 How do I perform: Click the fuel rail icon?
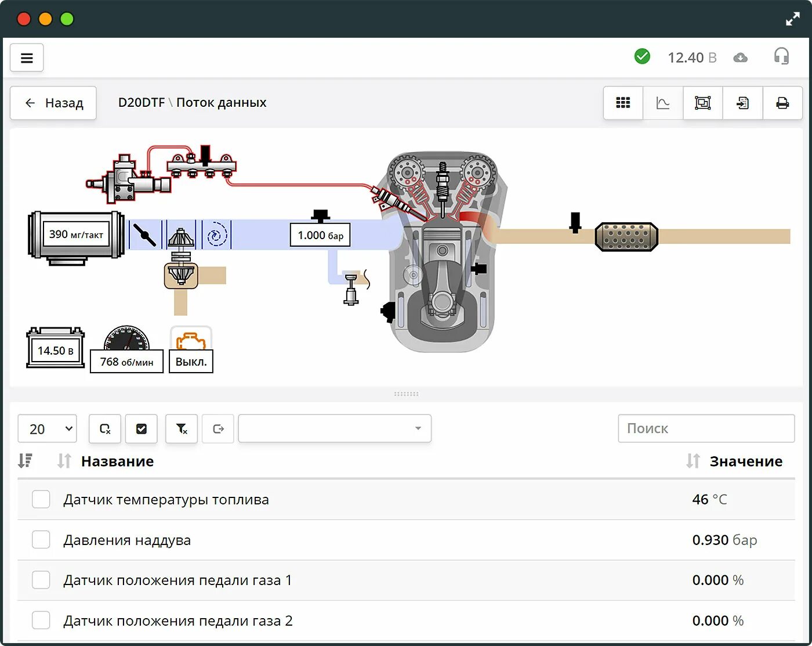click(x=202, y=165)
